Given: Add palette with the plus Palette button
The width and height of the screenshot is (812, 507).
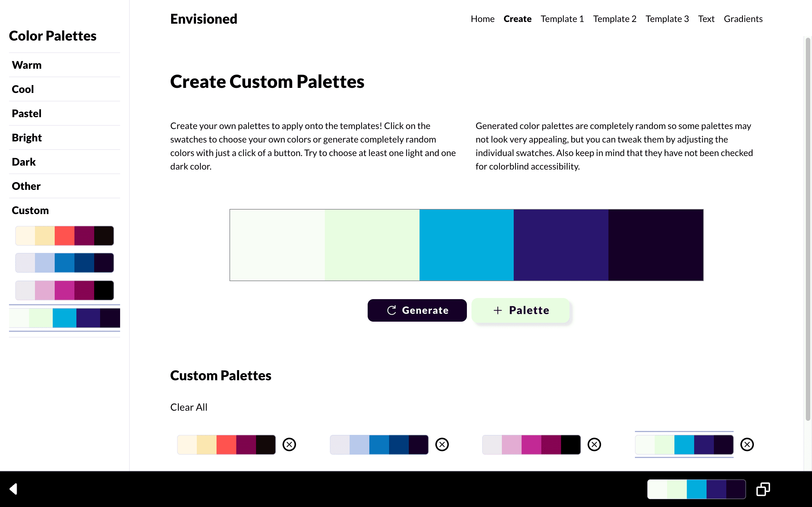Looking at the screenshot, I should coord(521,310).
